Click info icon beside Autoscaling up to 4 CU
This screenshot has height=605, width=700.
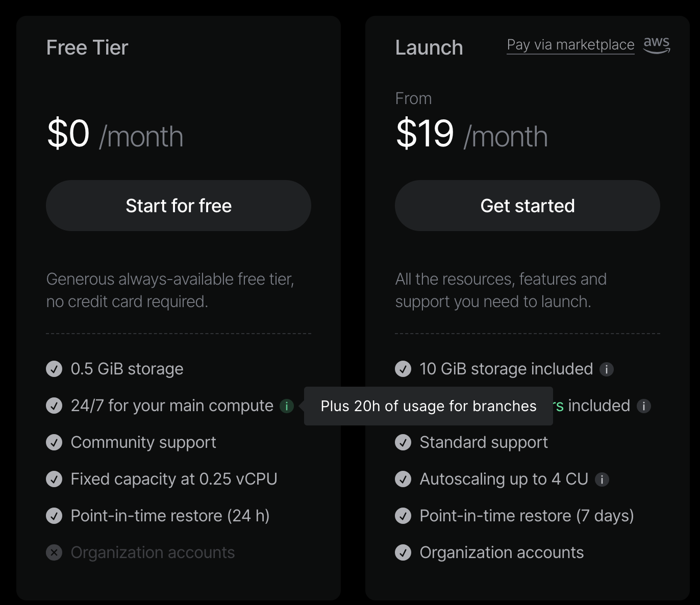tap(602, 480)
